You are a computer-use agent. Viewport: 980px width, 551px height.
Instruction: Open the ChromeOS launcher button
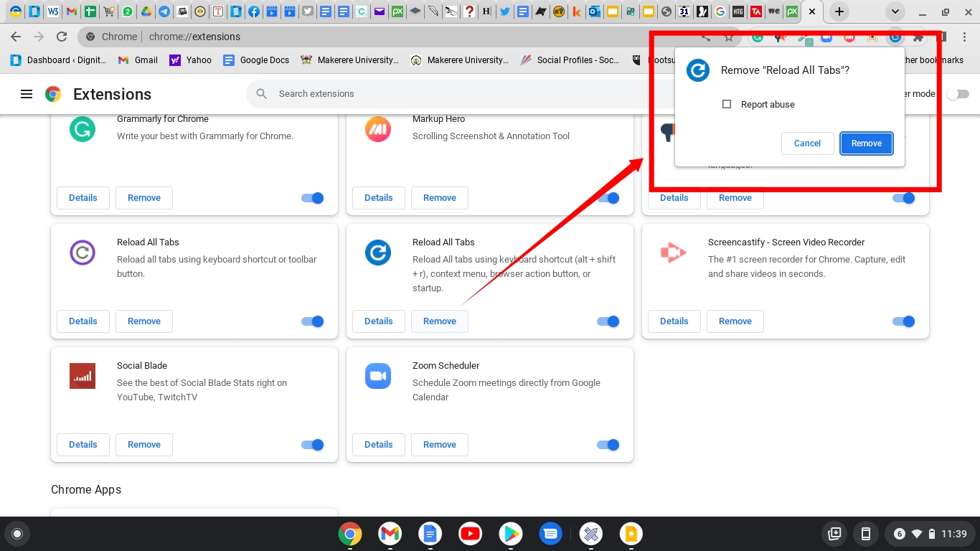tap(17, 534)
